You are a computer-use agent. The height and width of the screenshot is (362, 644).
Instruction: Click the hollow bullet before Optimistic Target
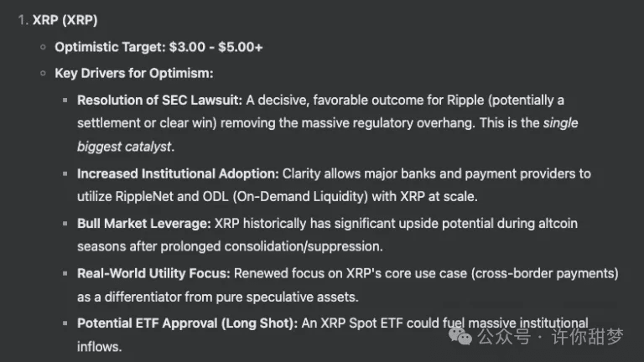click(x=43, y=47)
